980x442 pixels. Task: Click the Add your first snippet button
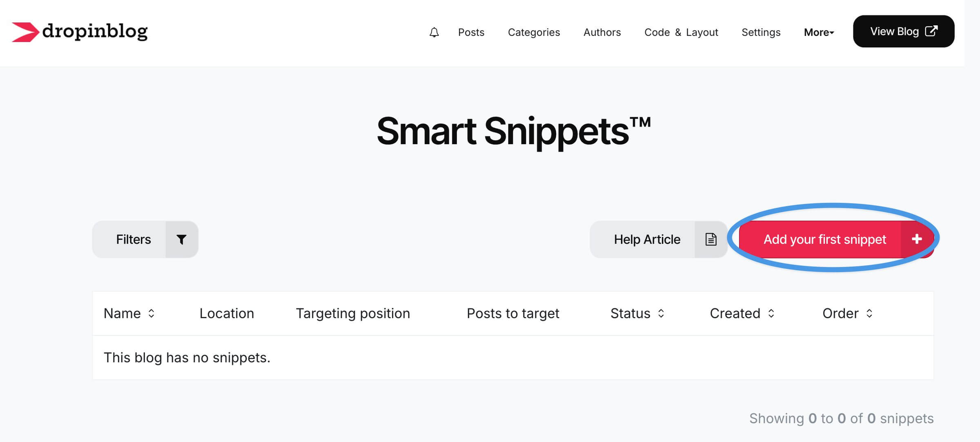tap(825, 239)
